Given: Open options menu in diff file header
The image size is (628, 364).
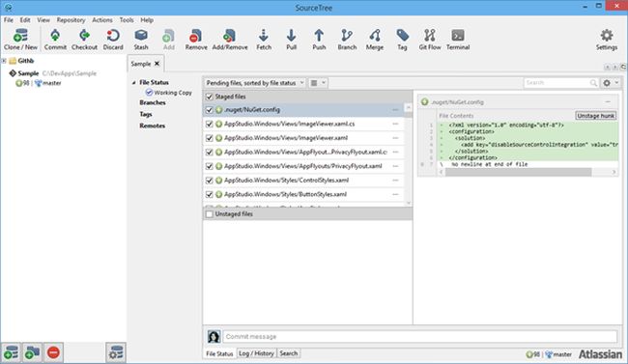Looking at the screenshot, I should point(608,101).
